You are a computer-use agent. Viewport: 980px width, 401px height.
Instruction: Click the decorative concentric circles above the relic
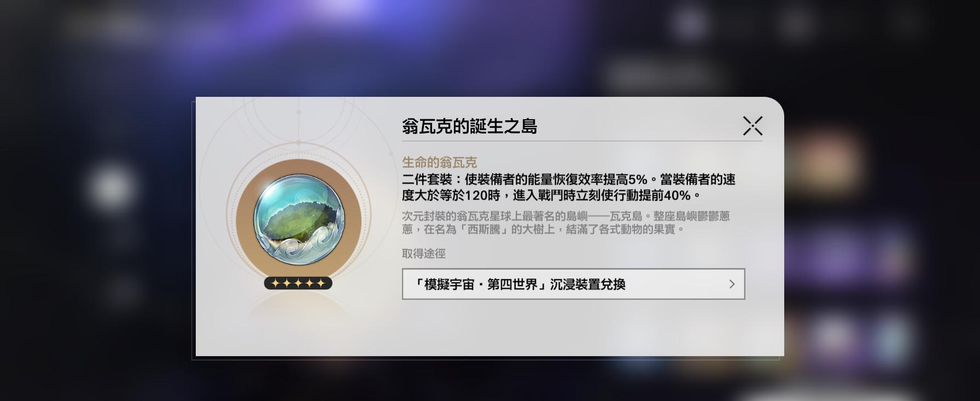(x=298, y=118)
